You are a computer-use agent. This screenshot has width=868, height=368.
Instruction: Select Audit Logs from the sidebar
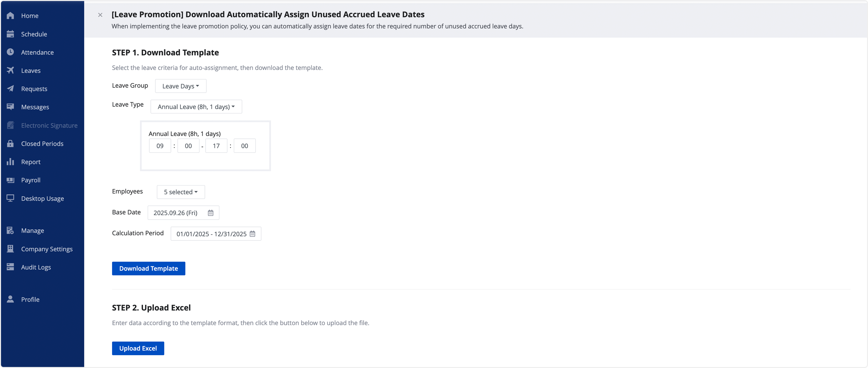pos(36,267)
